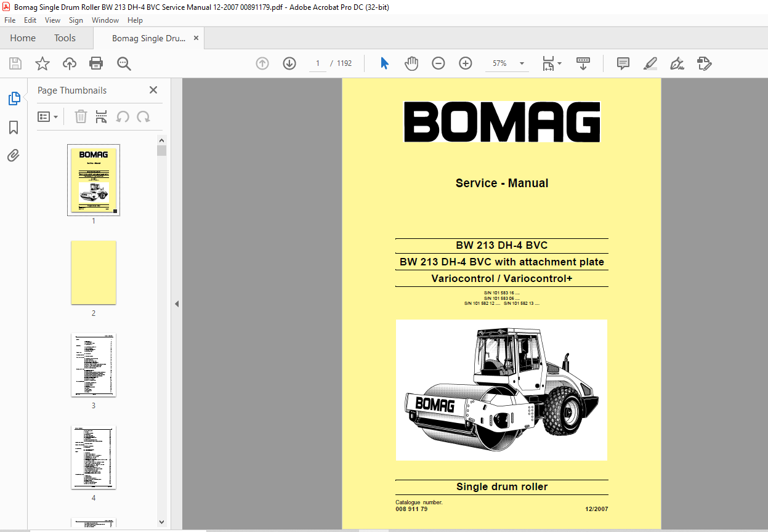The height and width of the screenshot is (532, 768).
Task: Close the Page Thumbnails panel
Action: (153, 90)
